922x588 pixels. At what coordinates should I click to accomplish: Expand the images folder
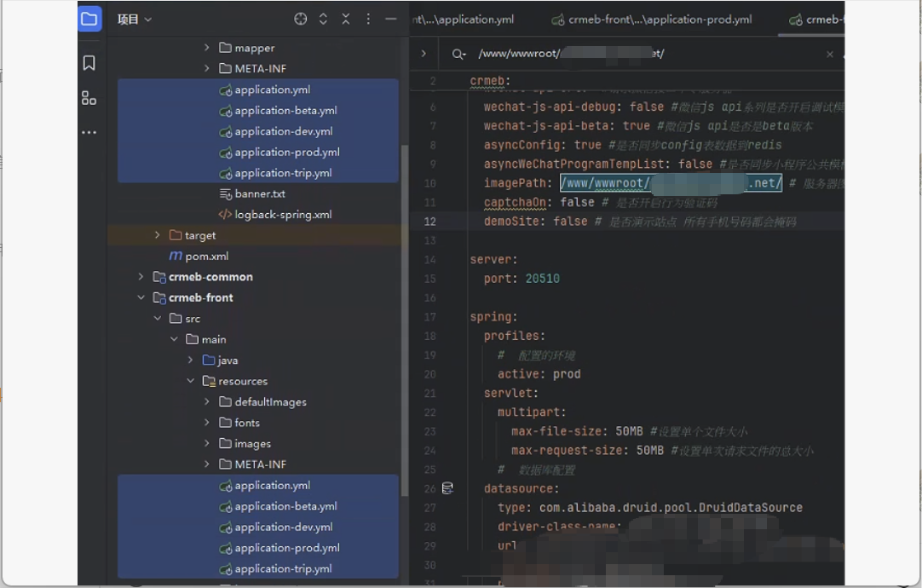207,443
